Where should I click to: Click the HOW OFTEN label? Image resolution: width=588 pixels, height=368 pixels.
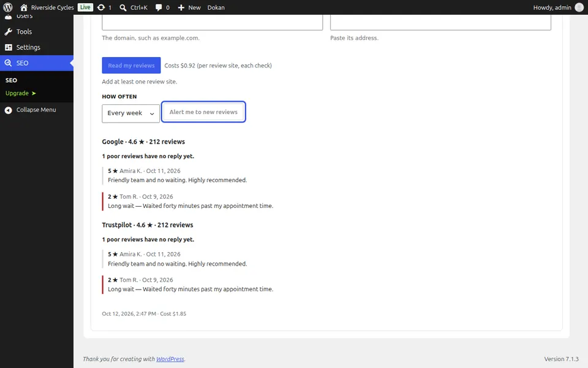click(119, 96)
